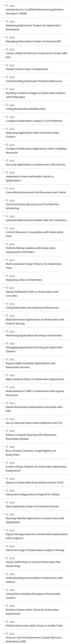
Task: Open Advanced Usage of Kubernetes Longhorn Storage
Action: (35, 550)
